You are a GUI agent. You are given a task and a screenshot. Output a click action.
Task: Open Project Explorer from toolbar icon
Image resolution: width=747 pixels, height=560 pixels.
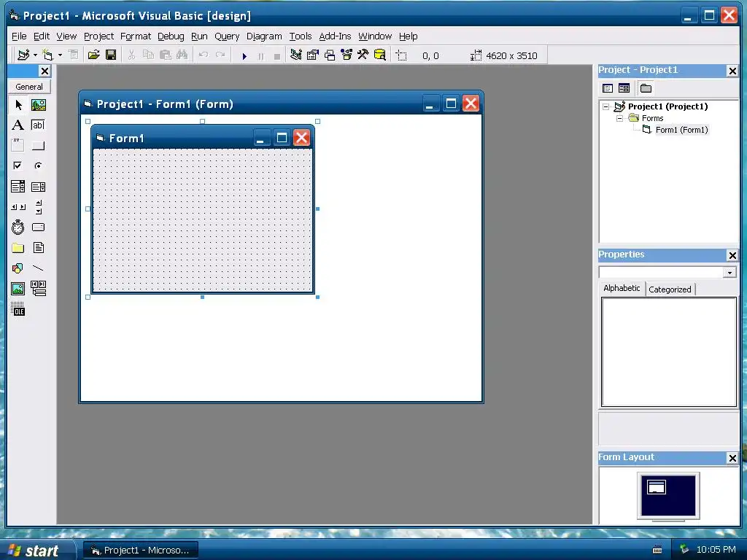point(296,55)
